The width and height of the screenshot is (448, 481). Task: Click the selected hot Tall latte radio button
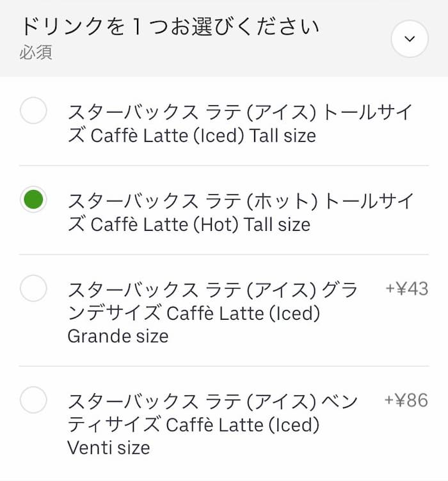pyautogui.click(x=33, y=200)
